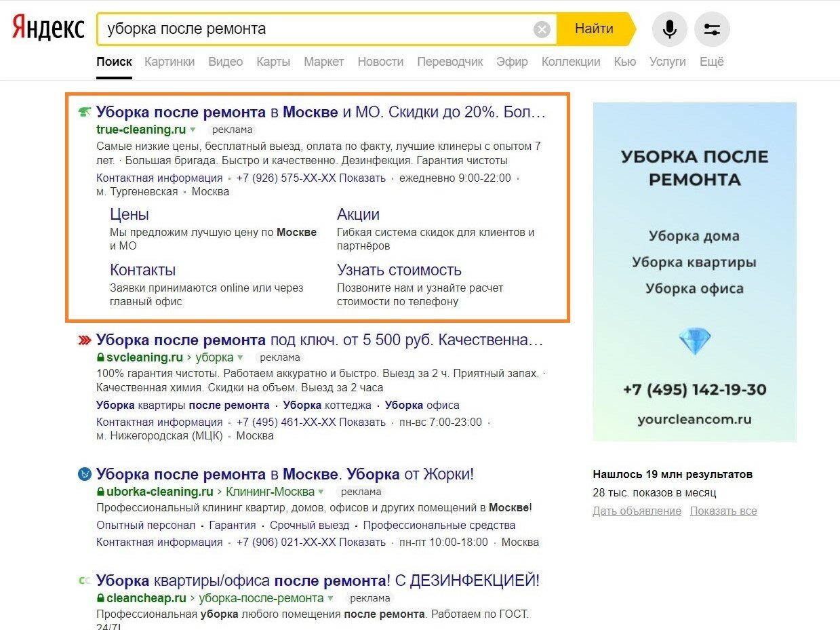Switch to the Картинки tab

[x=169, y=62]
